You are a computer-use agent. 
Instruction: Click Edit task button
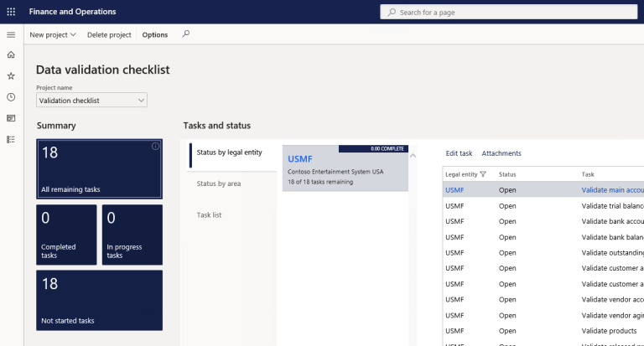tap(459, 153)
